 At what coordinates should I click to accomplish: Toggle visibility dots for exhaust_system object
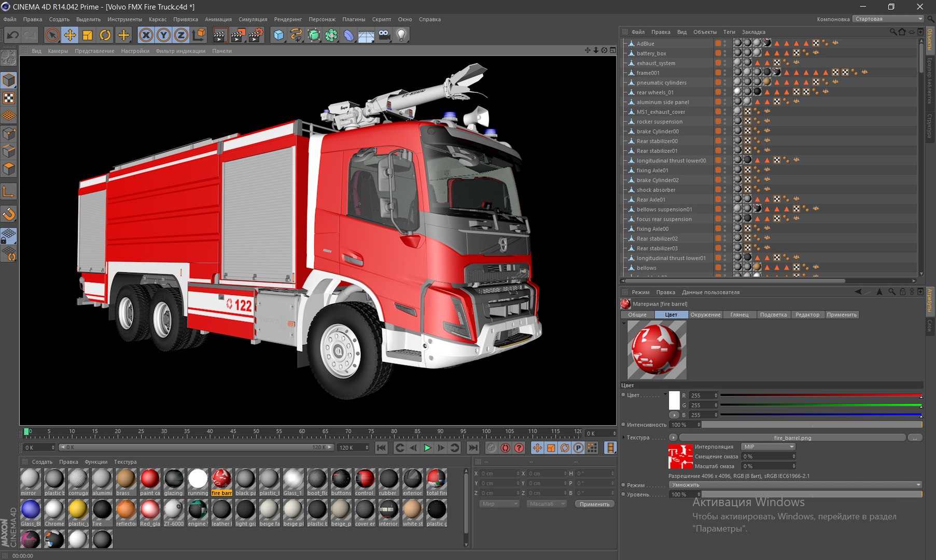(724, 63)
